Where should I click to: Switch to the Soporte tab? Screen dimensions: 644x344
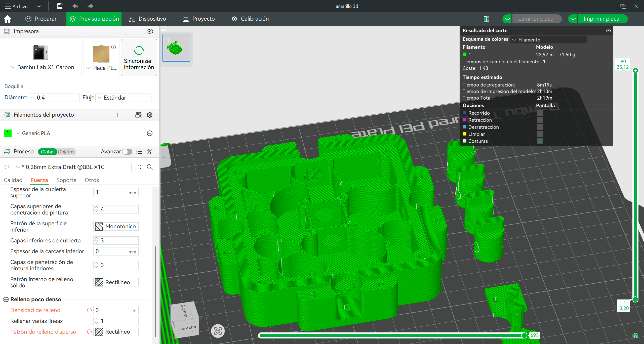pyautogui.click(x=66, y=180)
